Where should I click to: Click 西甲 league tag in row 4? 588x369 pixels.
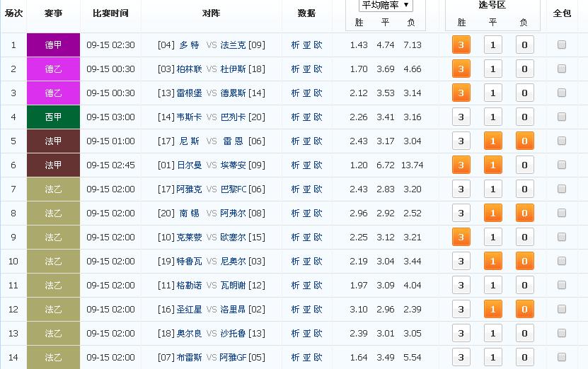click(53, 117)
